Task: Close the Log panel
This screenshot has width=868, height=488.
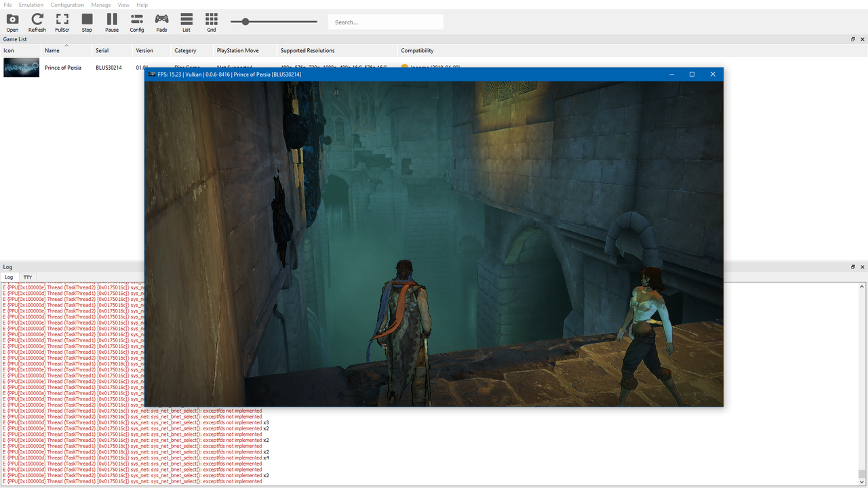Action: (x=863, y=267)
